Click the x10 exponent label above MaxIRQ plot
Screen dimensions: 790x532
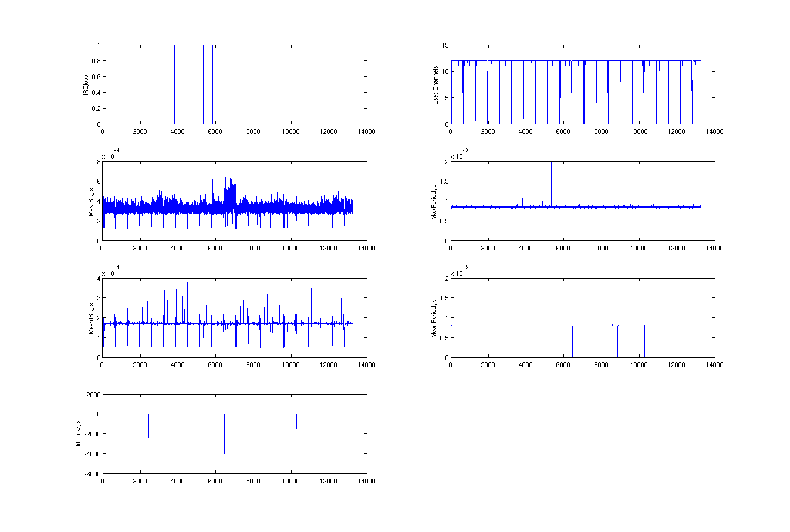[x=110, y=155]
